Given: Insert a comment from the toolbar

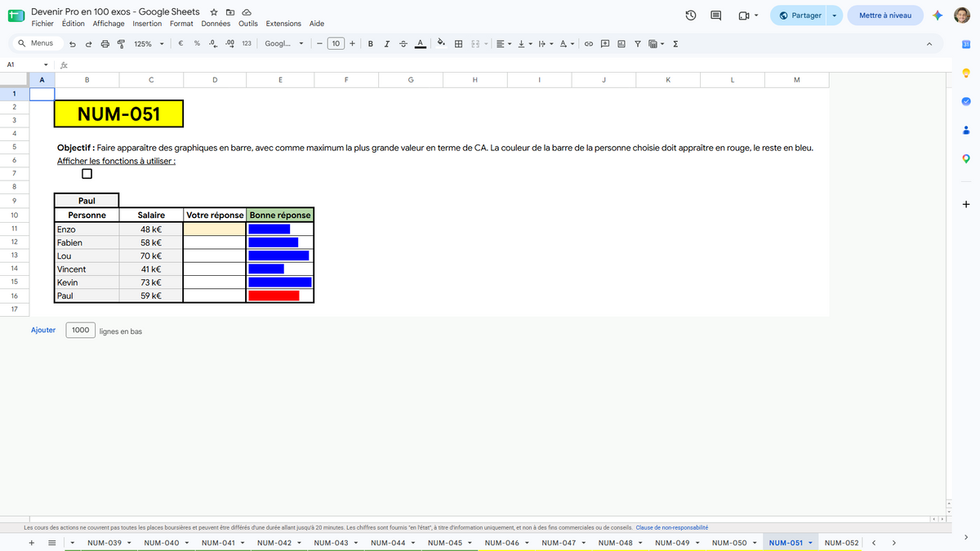Looking at the screenshot, I should click(x=605, y=44).
